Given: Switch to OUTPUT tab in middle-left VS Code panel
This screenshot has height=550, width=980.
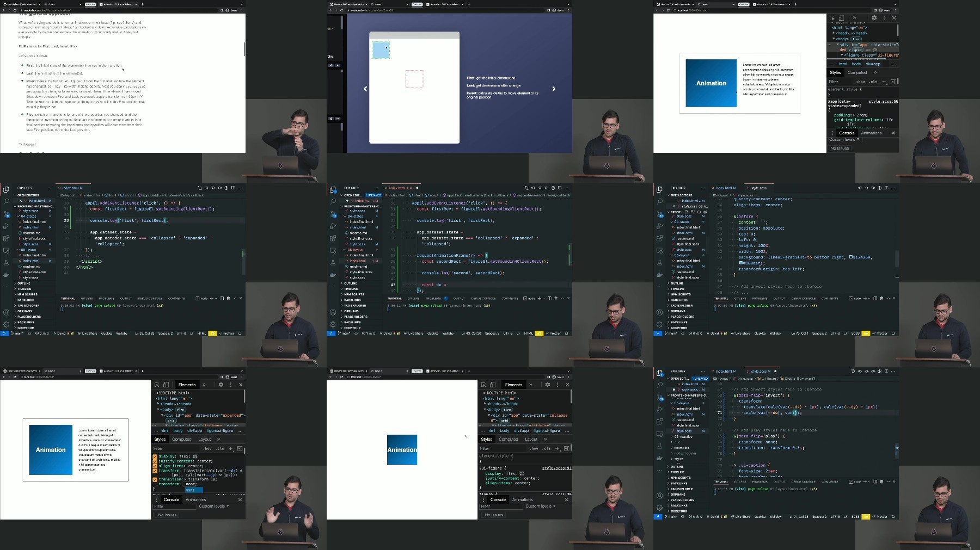Looking at the screenshot, I should click(x=126, y=298).
